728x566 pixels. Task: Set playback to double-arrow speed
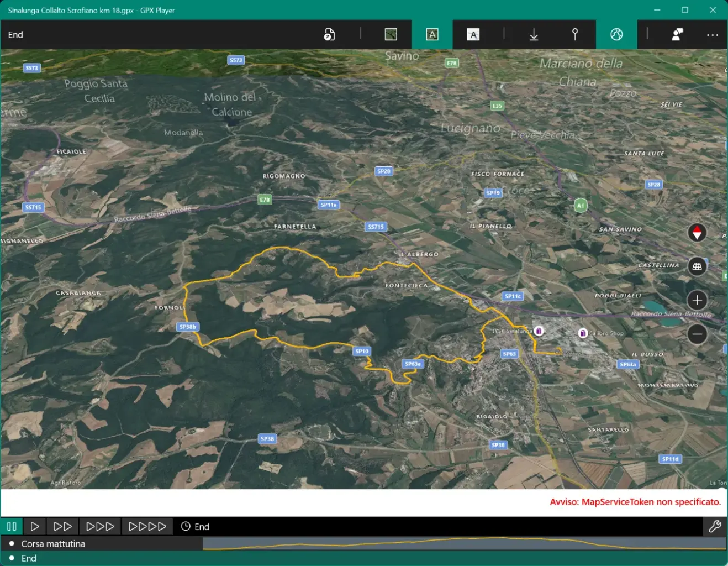(x=62, y=527)
